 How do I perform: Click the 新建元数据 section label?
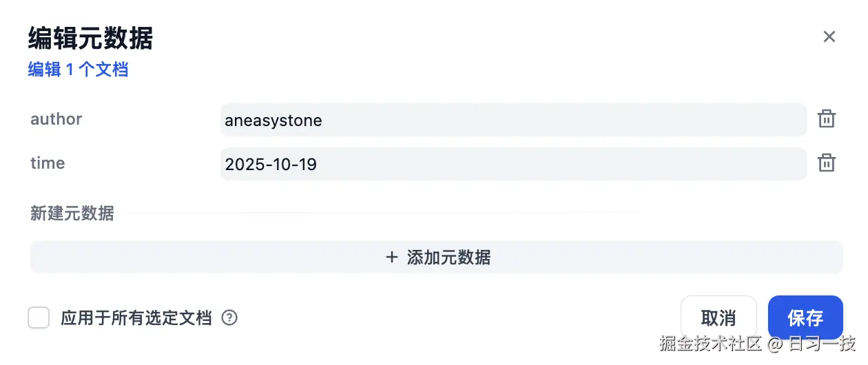pyautogui.click(x=72, y=213)
